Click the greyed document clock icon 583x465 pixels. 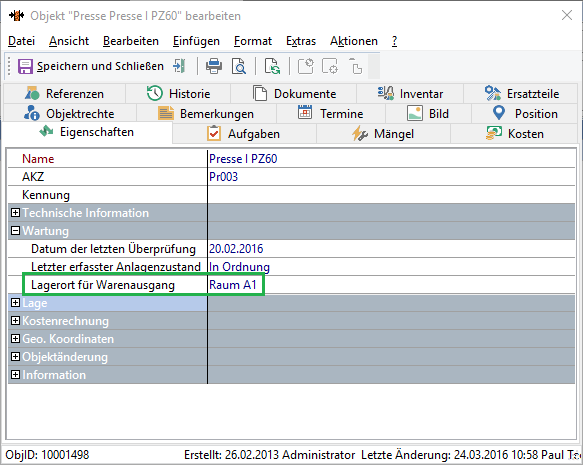point(306,66)
